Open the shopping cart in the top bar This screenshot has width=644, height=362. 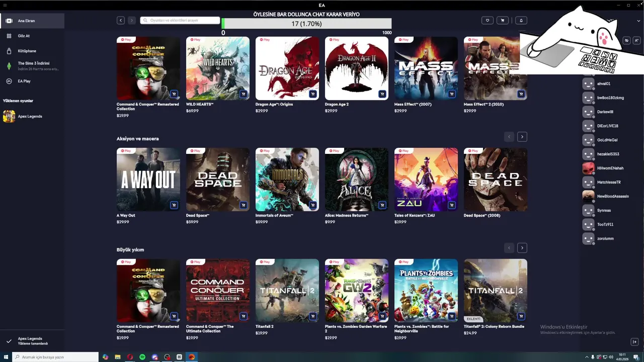(502, 20)
